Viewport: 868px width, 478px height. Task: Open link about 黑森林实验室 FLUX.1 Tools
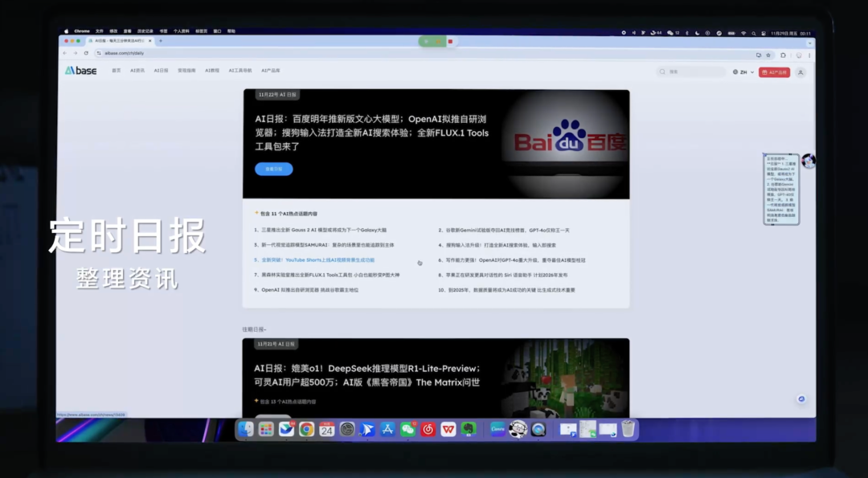coord(326,275)
